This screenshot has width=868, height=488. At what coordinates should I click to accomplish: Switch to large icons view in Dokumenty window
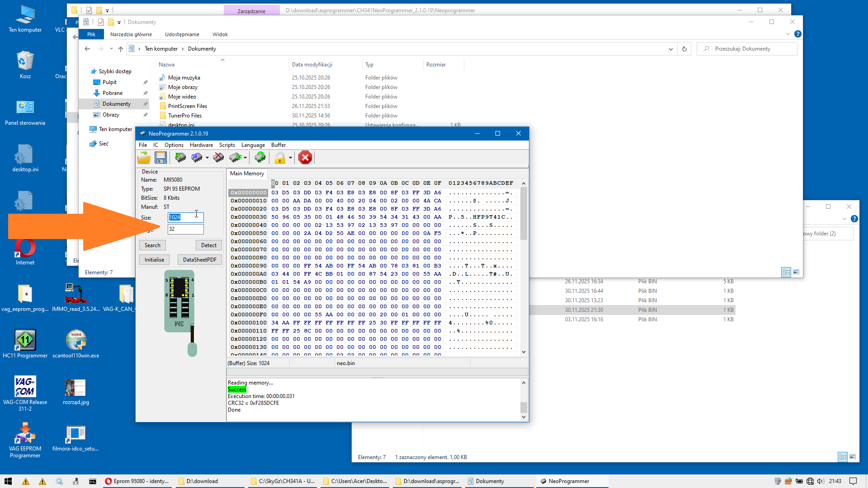[796, 272]
